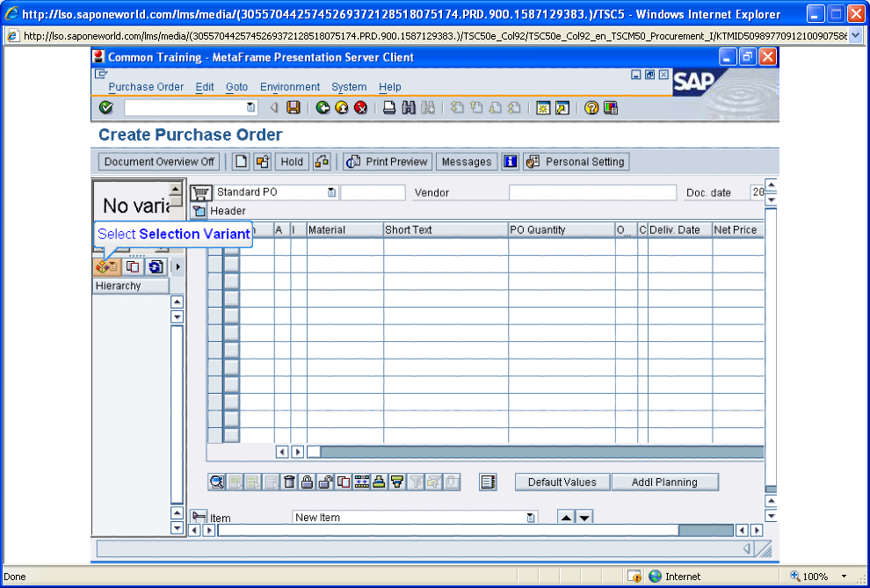
Task: Collapse the command field with triangle arrow
Action: point(273,107)
